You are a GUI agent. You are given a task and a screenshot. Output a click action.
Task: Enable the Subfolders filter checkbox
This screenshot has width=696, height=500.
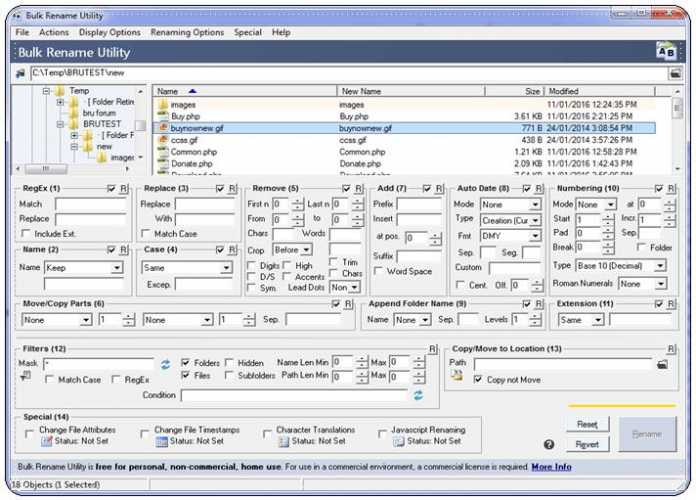[229, 375]
